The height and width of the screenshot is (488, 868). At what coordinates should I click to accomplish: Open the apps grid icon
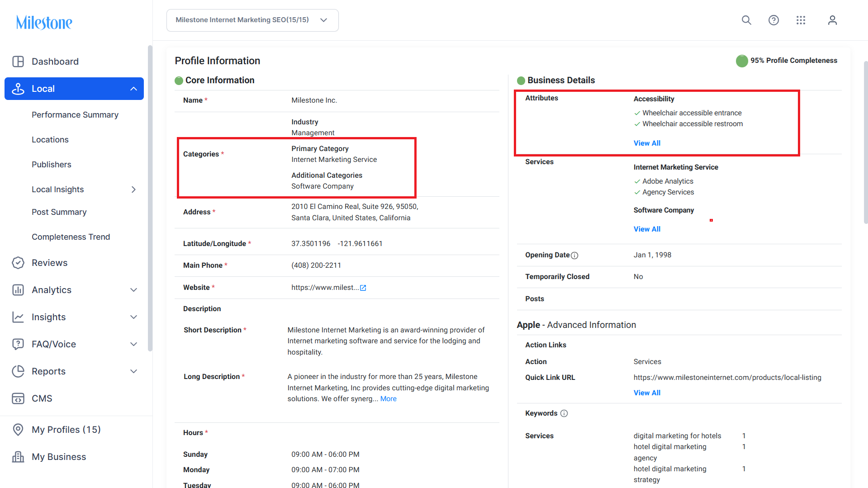[x=801, y=20]
